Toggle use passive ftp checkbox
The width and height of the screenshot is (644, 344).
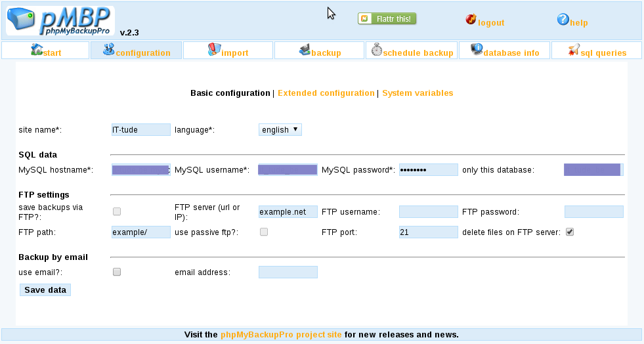[264, 232]
